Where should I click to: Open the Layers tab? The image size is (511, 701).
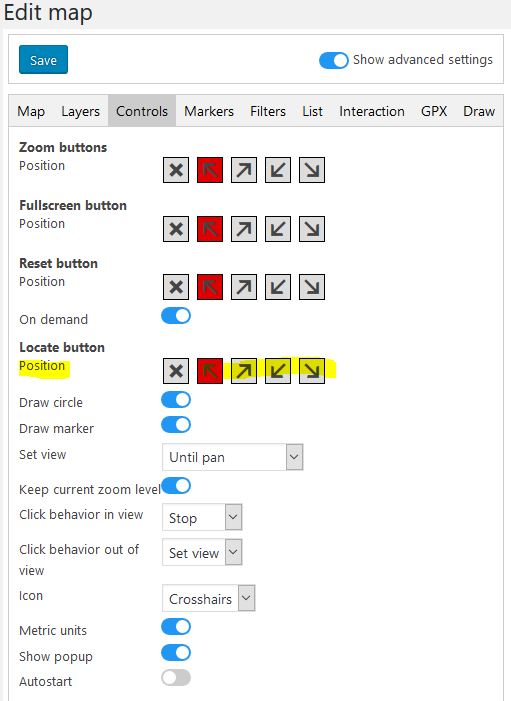[x=80, y=111]
